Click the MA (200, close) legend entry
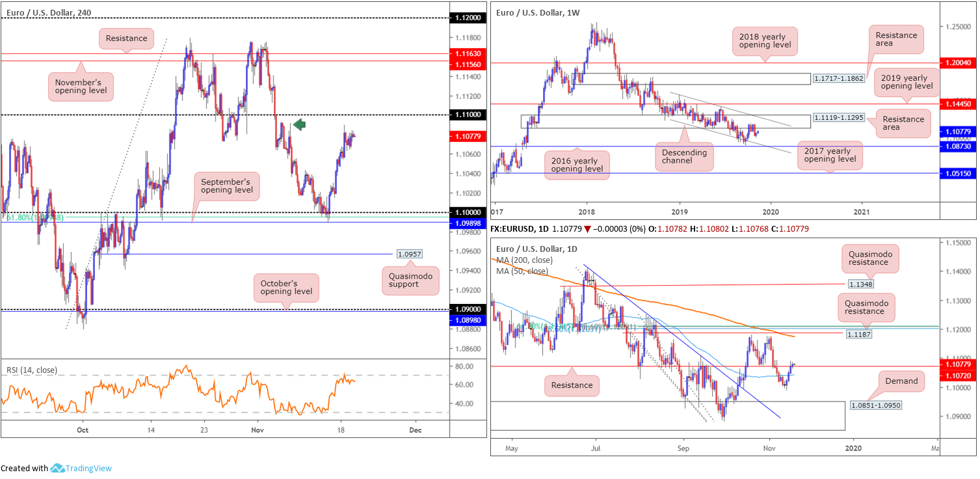Image resolution: width=980 pixels, height=479 pixels. coord(523,260)
